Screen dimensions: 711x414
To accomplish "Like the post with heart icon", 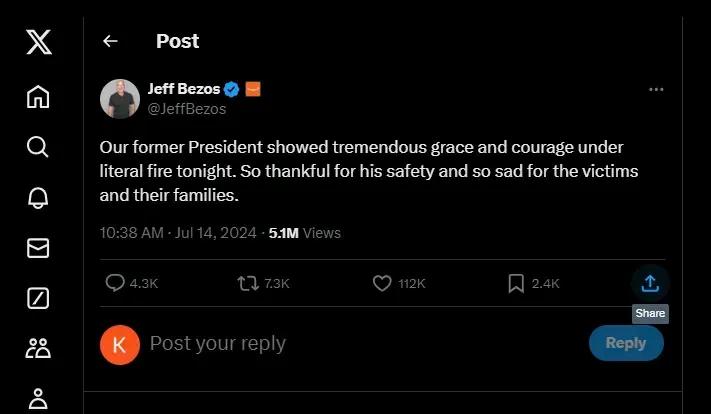I will pos(381,284).
